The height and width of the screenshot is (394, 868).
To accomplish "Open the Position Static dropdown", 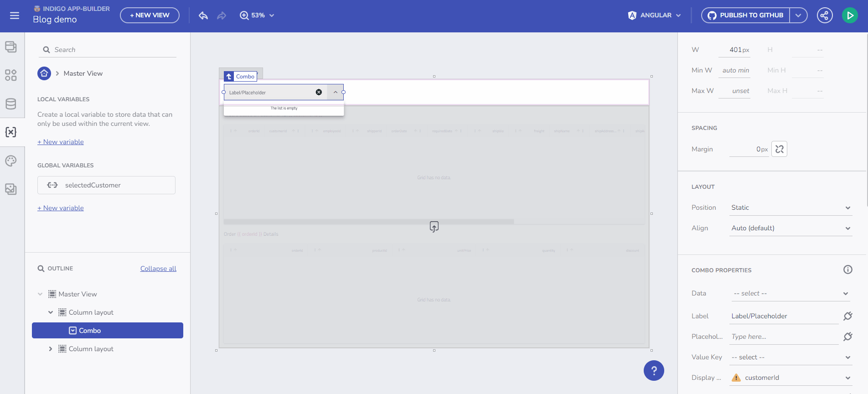I will tap(790, 207).
